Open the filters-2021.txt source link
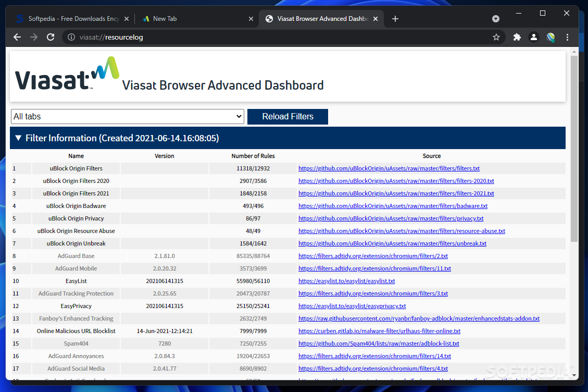 396,193
